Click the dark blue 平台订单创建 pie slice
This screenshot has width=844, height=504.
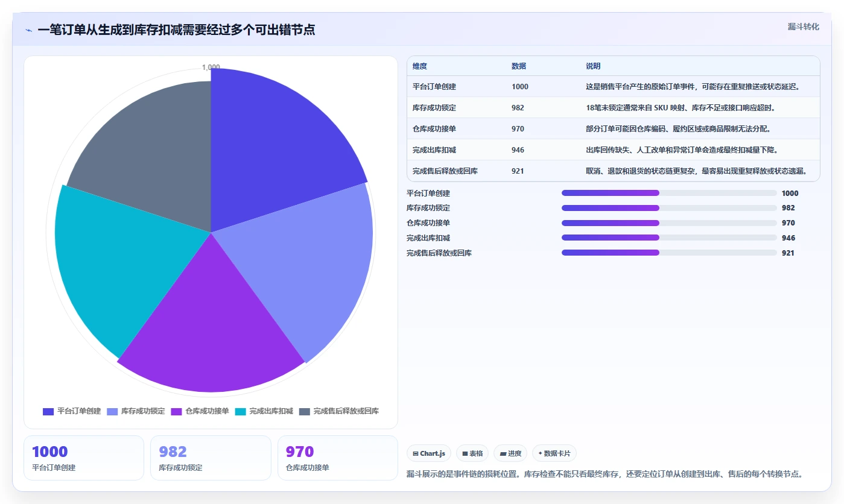point(271,151)
